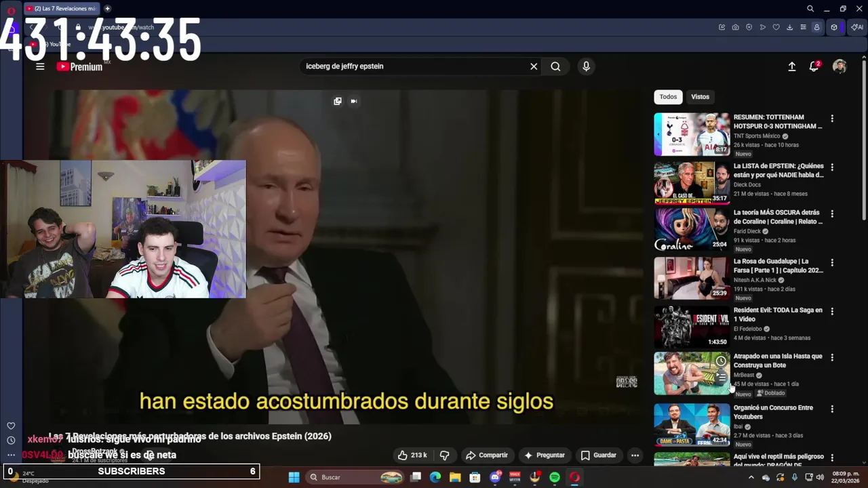Screen dimensions: 868x488
Task: Open the TNT Sports México channel link
Action: tap(757, 136)
